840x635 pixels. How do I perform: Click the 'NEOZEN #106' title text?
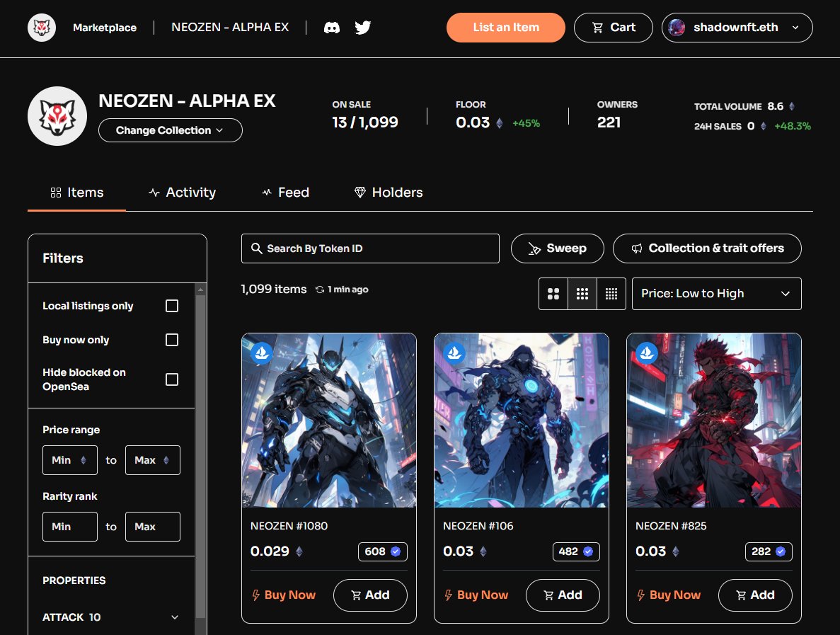pyautogui.click(x=478, y=526)
